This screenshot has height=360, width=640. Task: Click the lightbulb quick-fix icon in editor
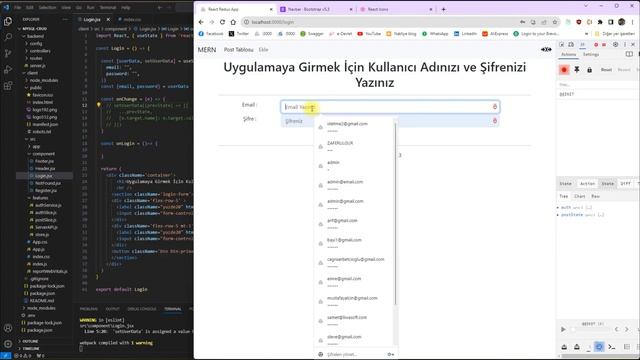98,105
